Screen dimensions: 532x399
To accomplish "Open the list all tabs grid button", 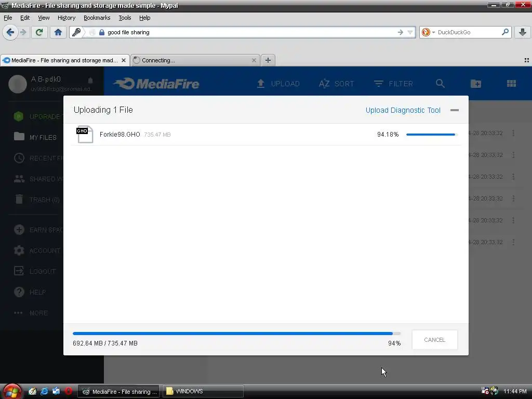I will tap(527, 60).
